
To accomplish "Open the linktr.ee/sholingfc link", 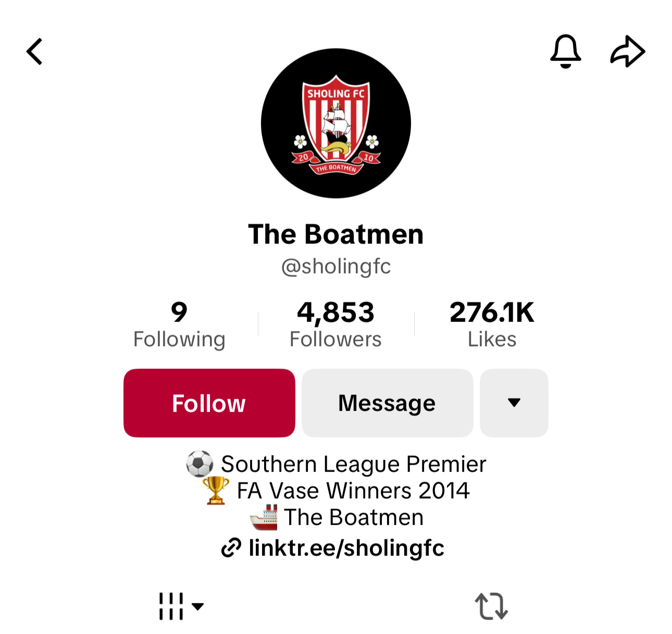I will (346, 548).
